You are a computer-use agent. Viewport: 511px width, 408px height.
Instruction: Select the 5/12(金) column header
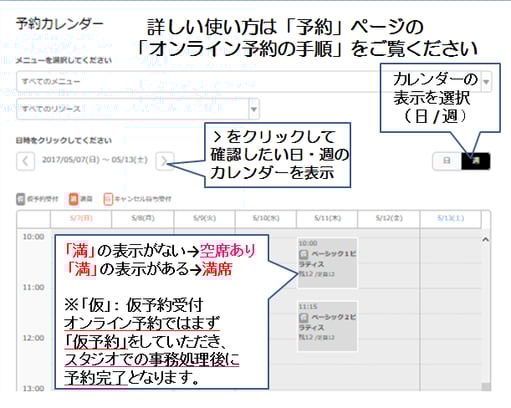coord(389,218)
